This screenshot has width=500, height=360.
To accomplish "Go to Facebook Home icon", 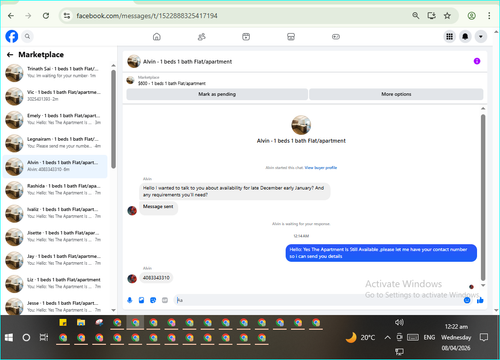I will (157, 37).
